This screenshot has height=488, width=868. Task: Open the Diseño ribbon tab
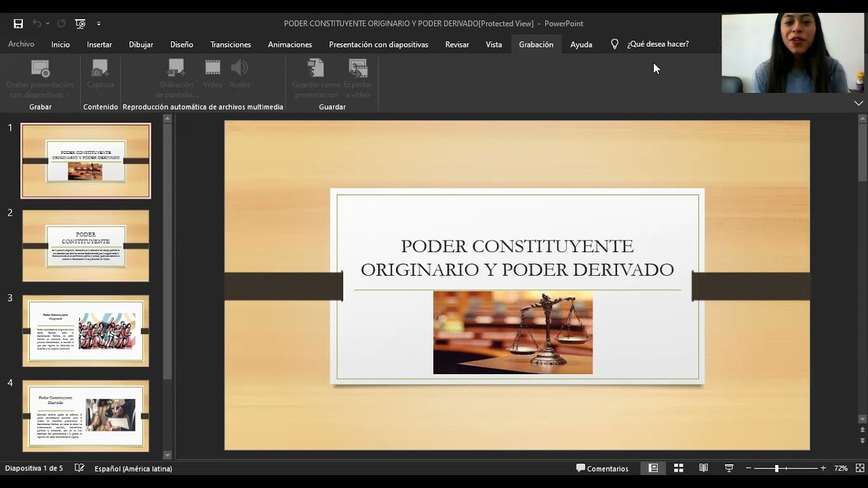182,44
